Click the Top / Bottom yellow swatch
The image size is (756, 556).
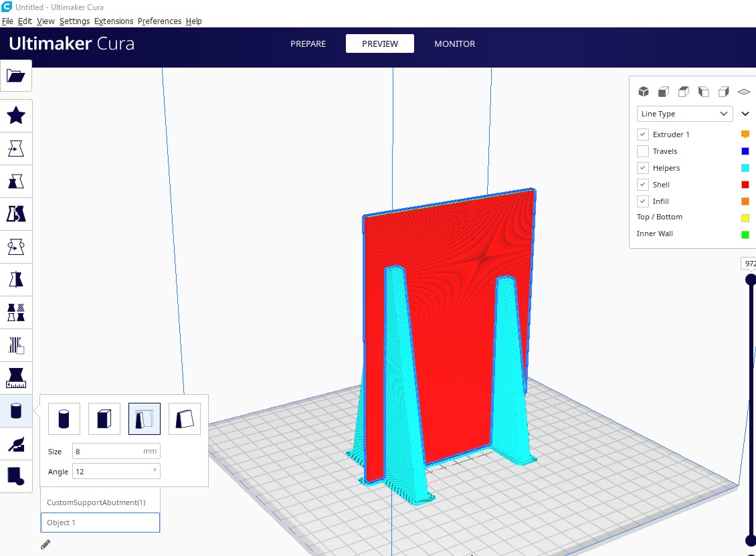coord(745,218)
